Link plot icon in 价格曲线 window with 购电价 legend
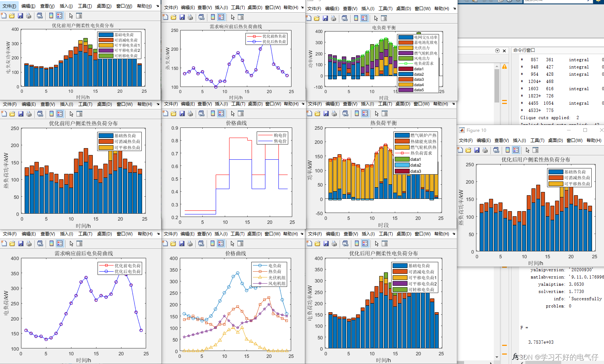The height and width of the screenshot is (364, 604). pyautogui.click(x=202, y=113)
